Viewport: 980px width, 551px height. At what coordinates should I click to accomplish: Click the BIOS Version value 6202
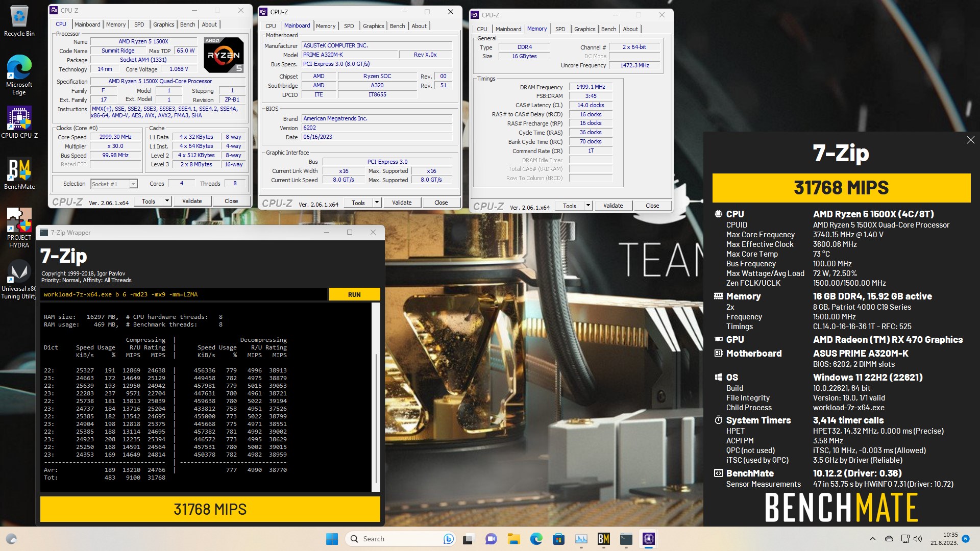tap(377, 128)
